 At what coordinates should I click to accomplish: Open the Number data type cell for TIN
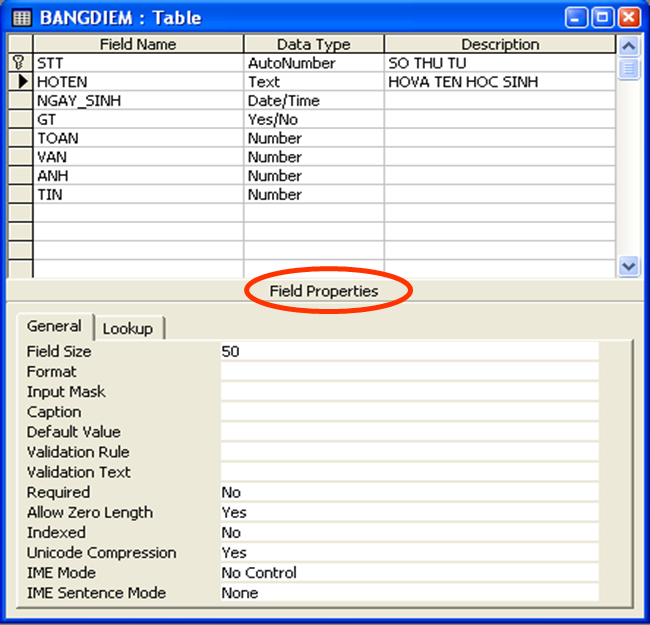[314, 194]
